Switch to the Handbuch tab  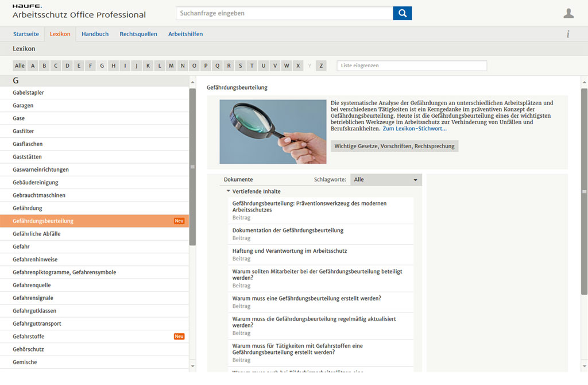95,34
